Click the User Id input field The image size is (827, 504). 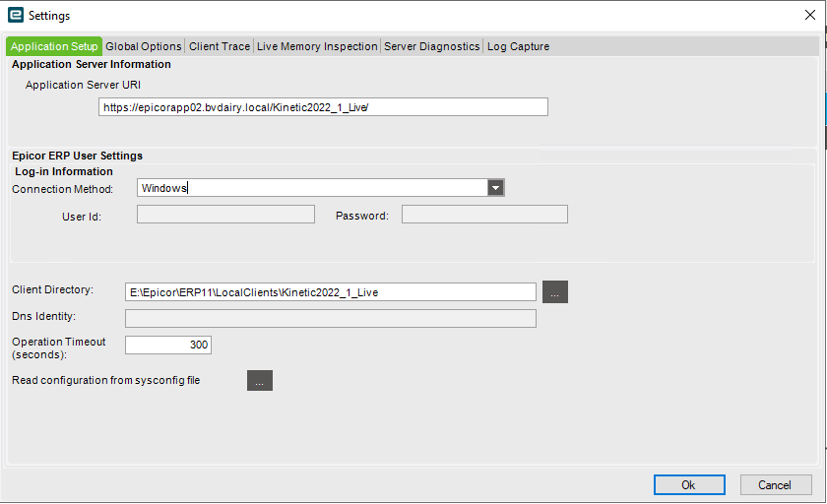coord(225,214)
